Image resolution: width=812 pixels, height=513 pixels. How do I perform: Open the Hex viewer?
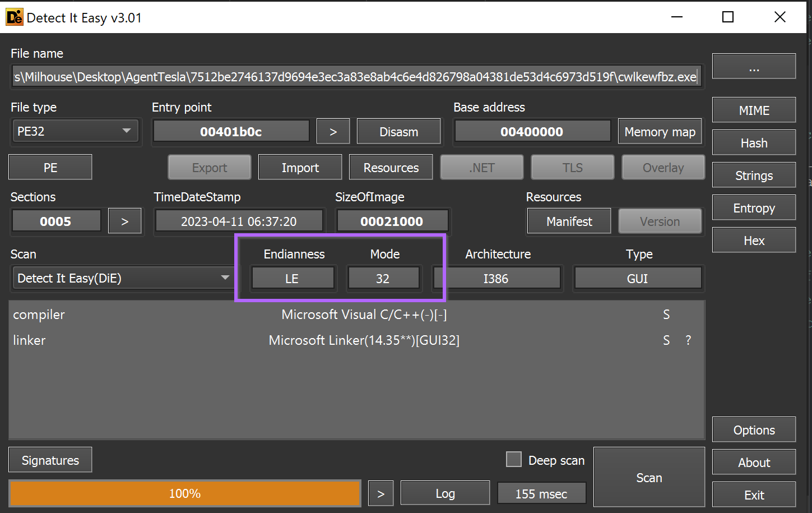coord(754,240)
